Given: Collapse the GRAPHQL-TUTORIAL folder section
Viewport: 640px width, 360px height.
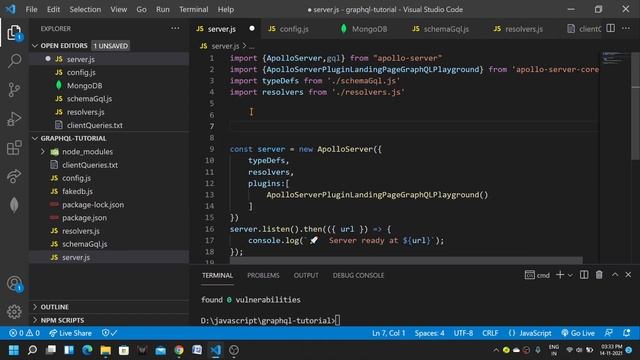Looking at the screenshot, I should tap(35, 138).
